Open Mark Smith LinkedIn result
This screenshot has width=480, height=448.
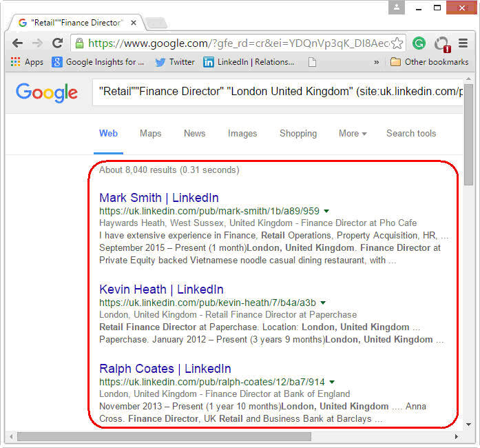159,198
